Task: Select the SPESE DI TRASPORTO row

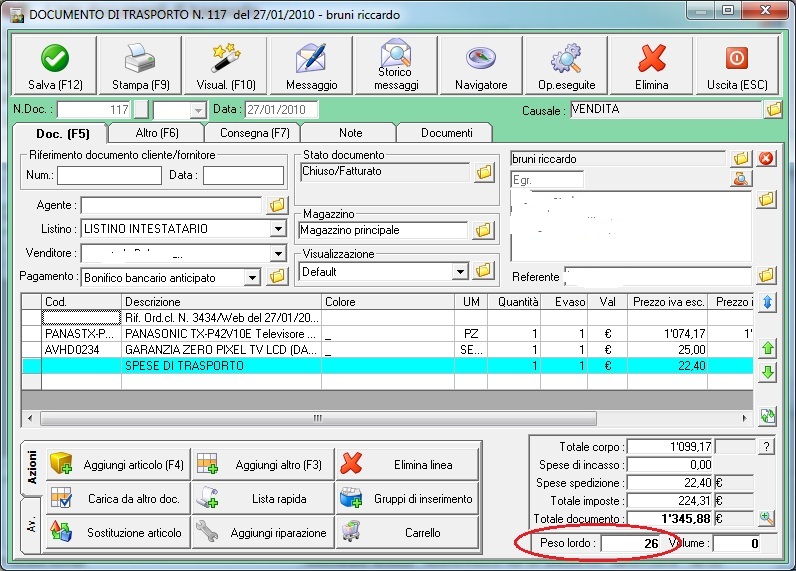Action: [x=387, y=365]
